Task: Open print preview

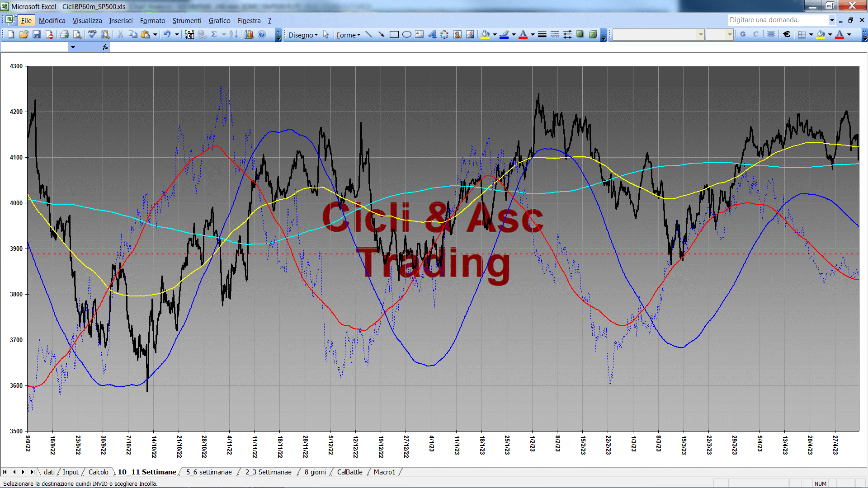Action: 77,34
